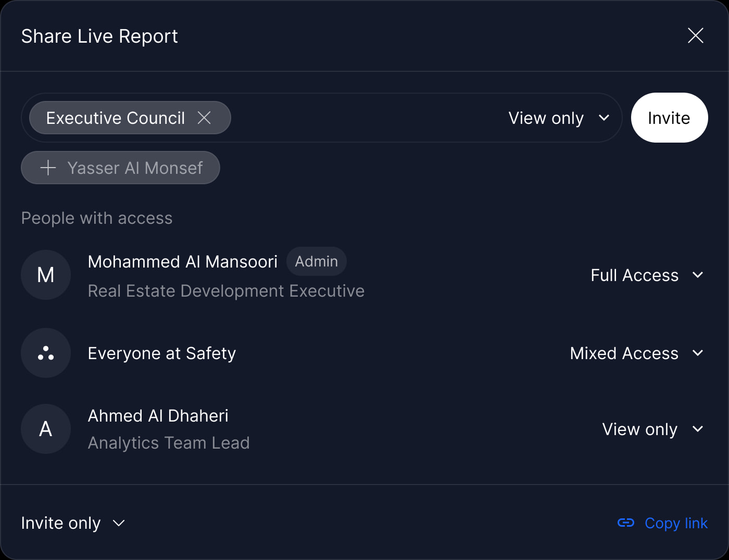Viewport: 729px width, 560px height.
Task: Close the Share Live Report dialog
Action: 696,35
